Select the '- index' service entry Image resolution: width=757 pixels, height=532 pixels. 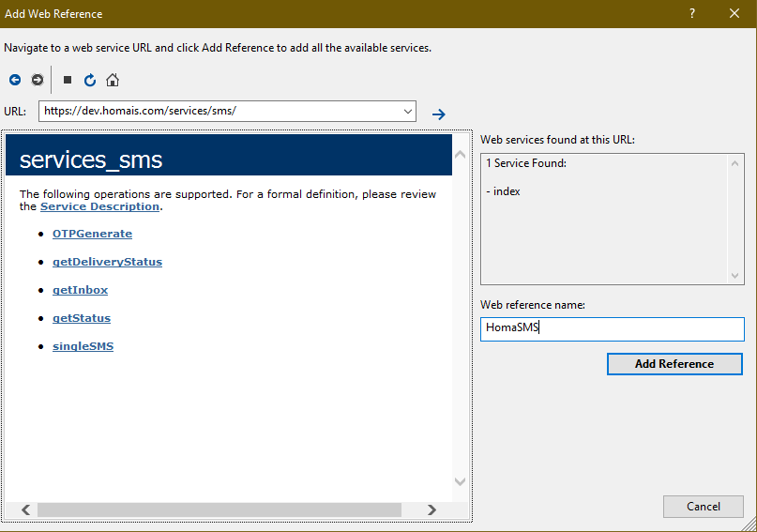(503, 191)
